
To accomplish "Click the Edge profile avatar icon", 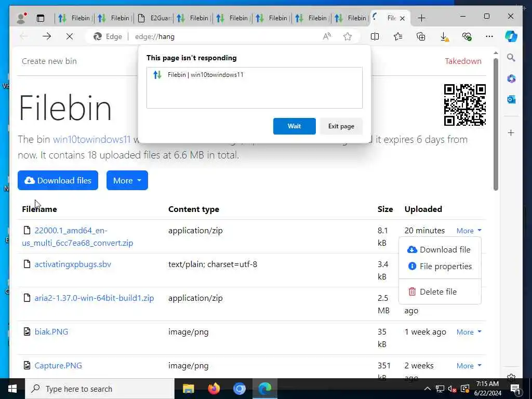I will [22, 18].
